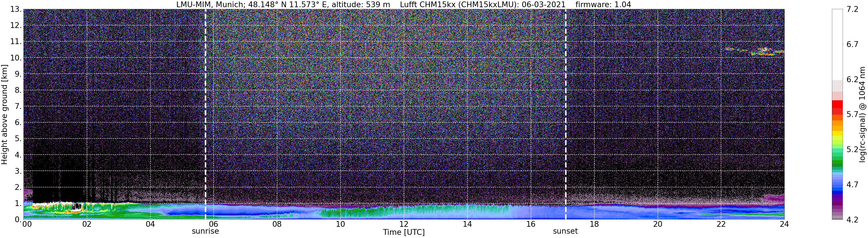Viewport: 868px width, 238px height.
Task: Click the colorbar label 'log(rc-signal) @ 1064 nm'
Action: (x=863, y=114)
